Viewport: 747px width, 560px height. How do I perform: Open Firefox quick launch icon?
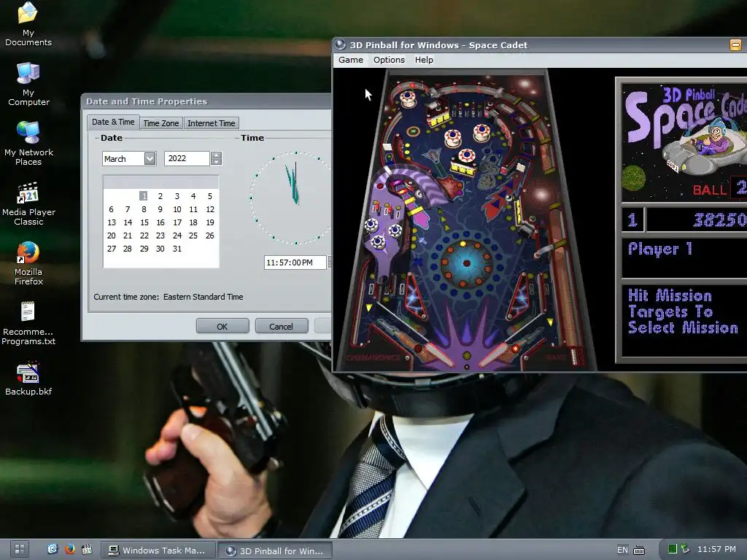tap(69, 550)
